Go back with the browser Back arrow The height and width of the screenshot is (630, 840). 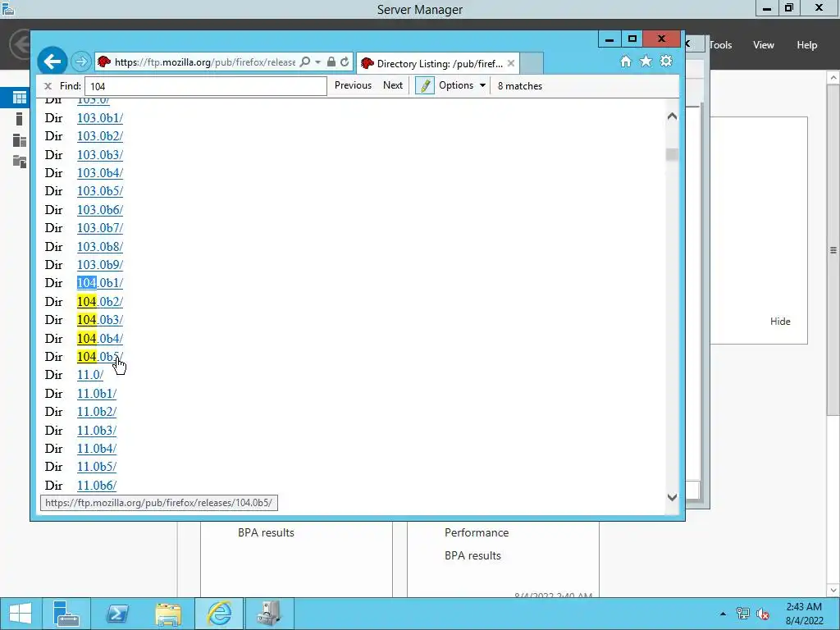52,62
